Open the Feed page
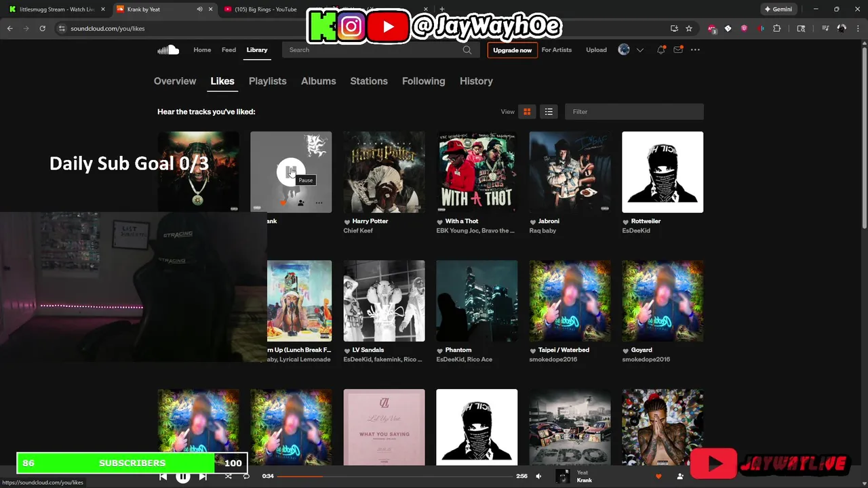Screen dimensions: 868x488 [x=229, y=49]
